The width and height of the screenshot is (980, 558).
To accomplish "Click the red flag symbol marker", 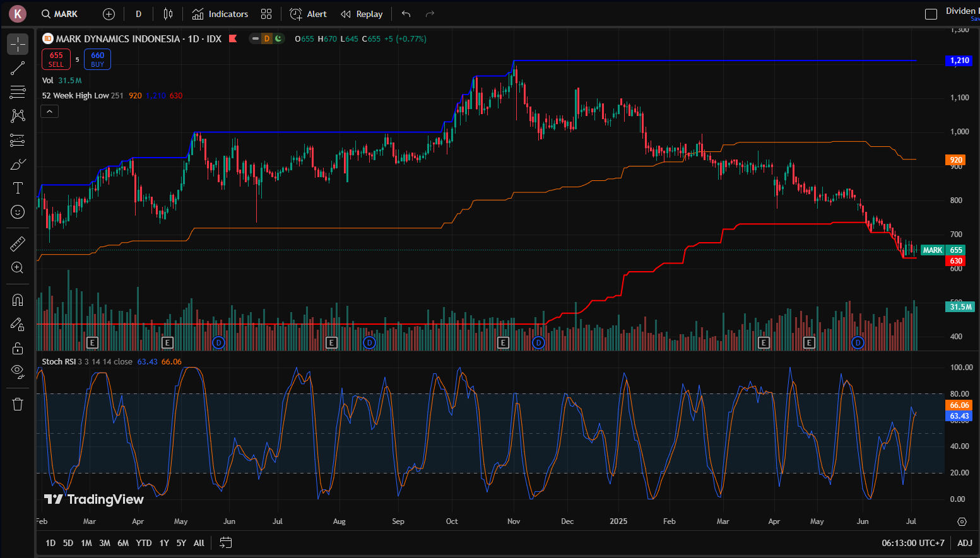I will 233,38.
